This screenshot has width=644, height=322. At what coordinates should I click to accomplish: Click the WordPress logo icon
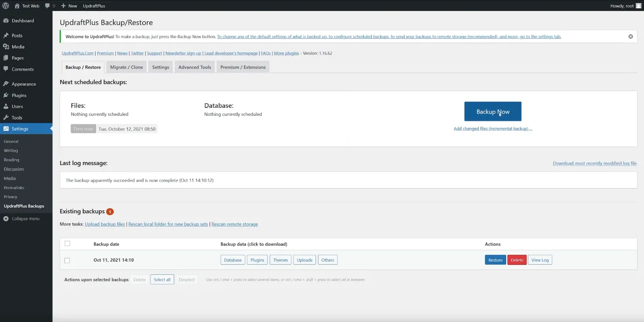[6, 6]
